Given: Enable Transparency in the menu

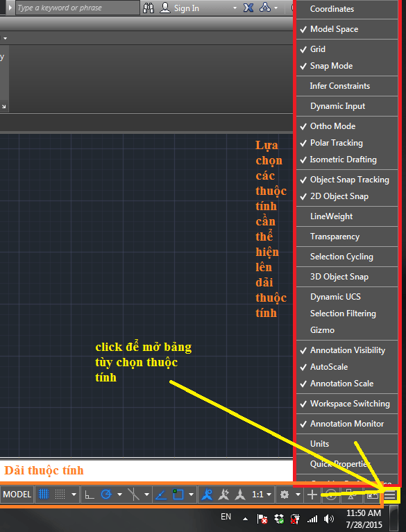Looking at the screenshot, I should point(347,237).
